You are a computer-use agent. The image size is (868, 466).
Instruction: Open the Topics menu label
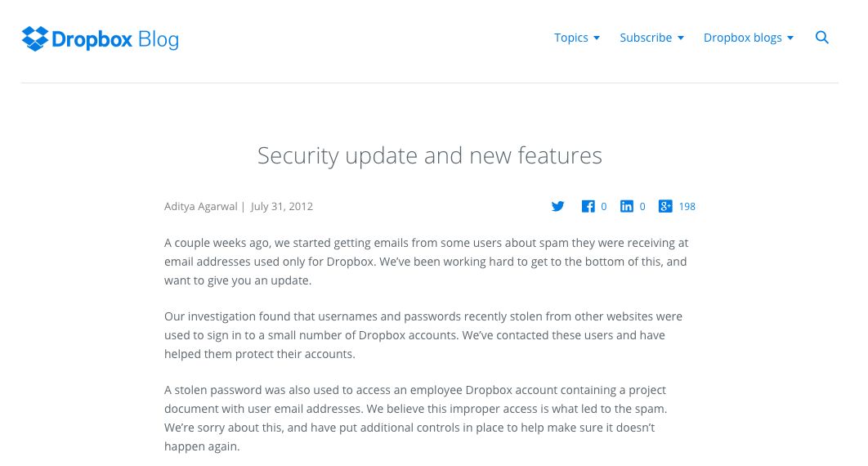point(570,38)
